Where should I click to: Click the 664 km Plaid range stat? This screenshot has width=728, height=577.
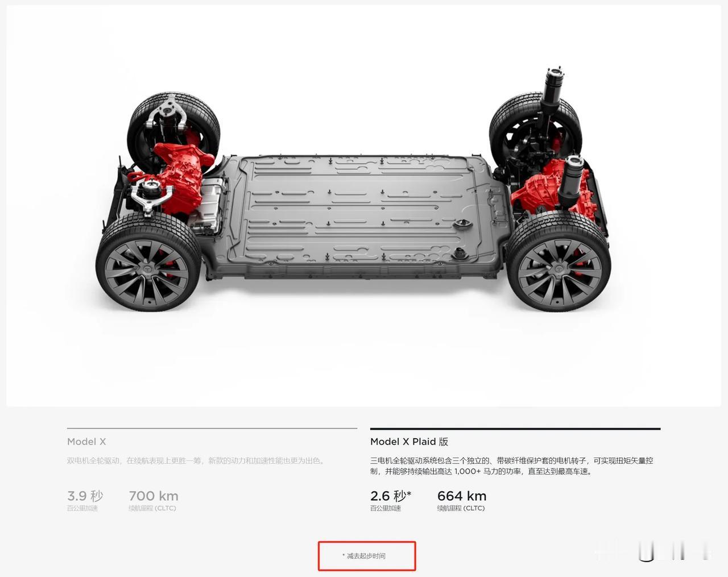click(462, 496)
